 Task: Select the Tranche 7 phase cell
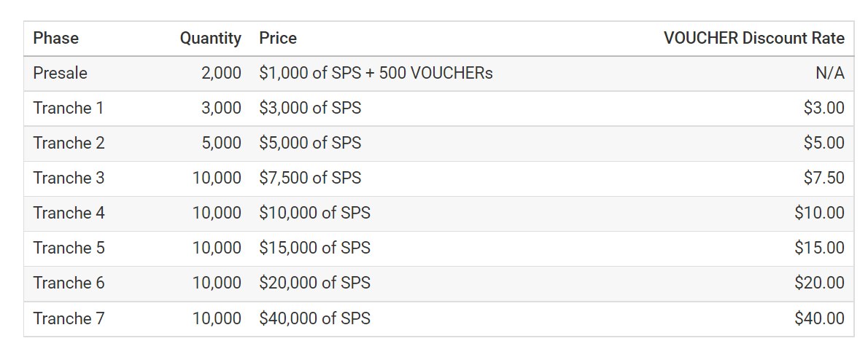tap(69, 318)
